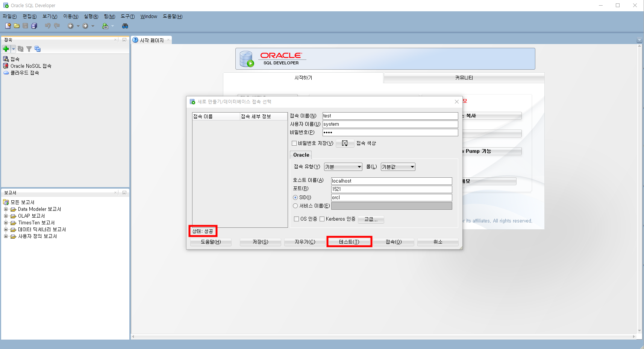The width and height of the screenshot is (644, 349).
Task: Expand the TimesTen 보고서 node
Action: click(6, 223)
